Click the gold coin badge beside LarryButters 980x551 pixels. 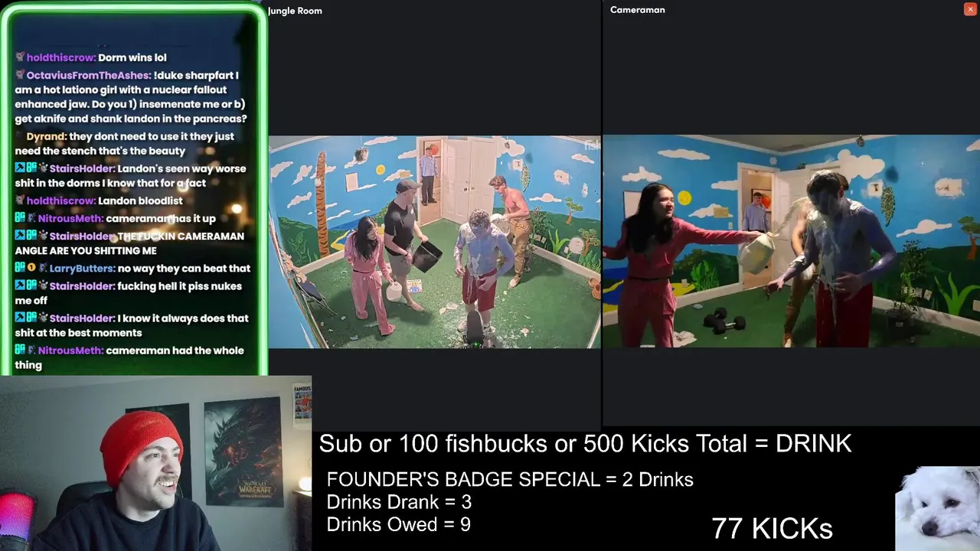pos(32,269)
